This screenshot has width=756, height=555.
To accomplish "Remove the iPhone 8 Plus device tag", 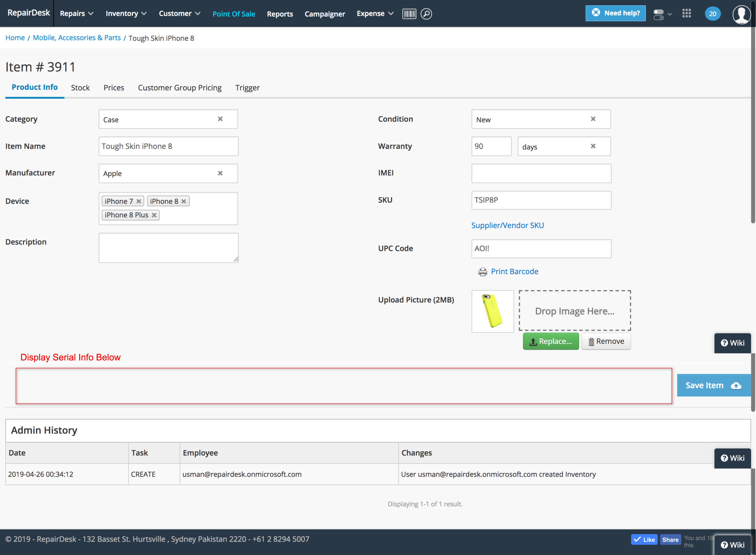I will [154, 215].
